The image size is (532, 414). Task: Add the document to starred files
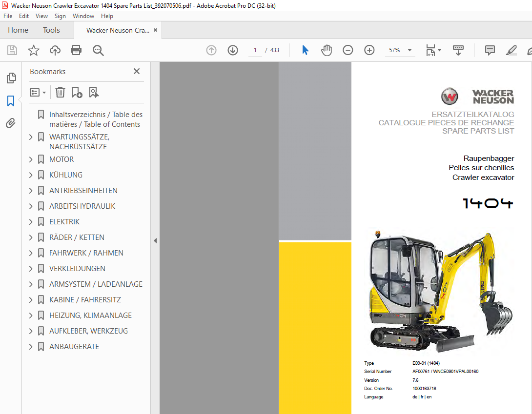click(34, 50)
